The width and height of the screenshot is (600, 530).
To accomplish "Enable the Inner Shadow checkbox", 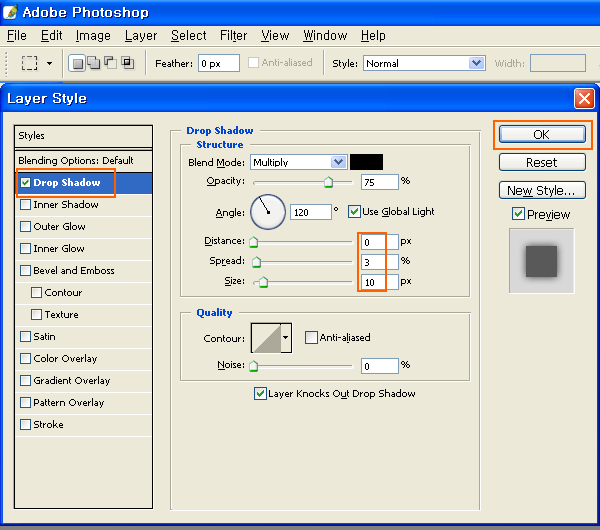I will [x=25, y=204].
